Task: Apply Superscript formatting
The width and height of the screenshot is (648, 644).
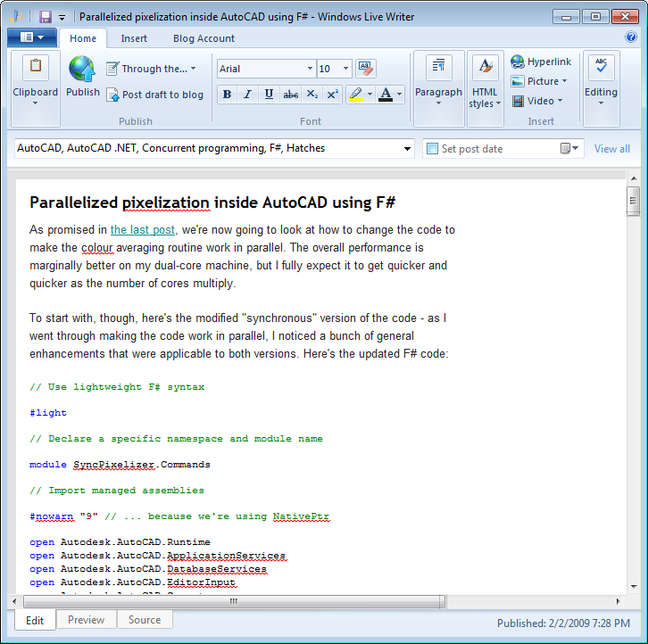Action: click(332, 95)
